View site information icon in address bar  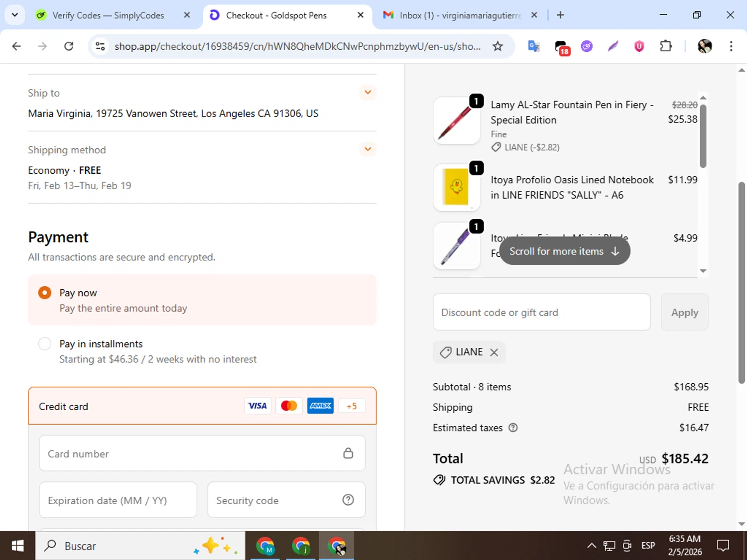100,46
